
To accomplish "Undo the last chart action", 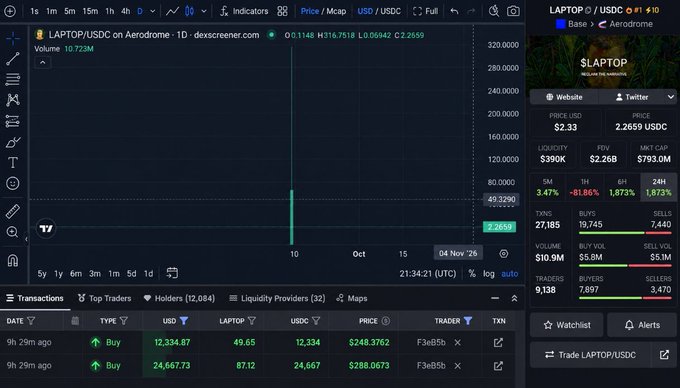I will click(x=454, y=11).
